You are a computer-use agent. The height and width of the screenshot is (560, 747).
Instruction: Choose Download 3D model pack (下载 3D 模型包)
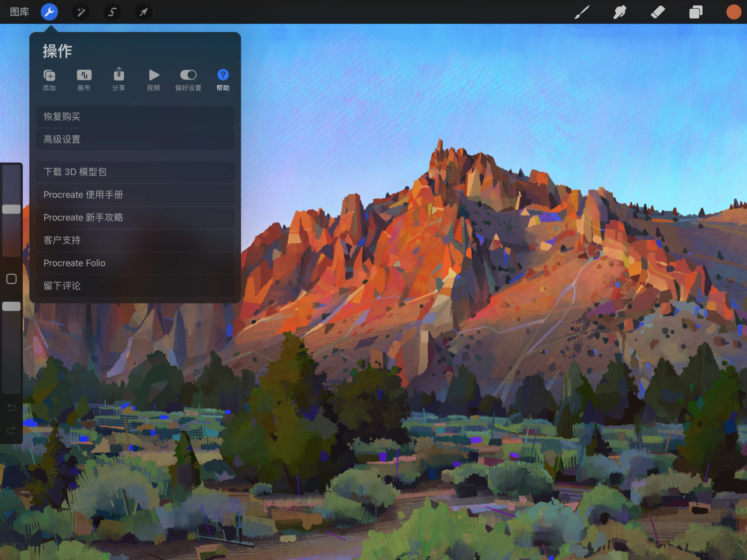pyautogui.click(x=135, y=172)
